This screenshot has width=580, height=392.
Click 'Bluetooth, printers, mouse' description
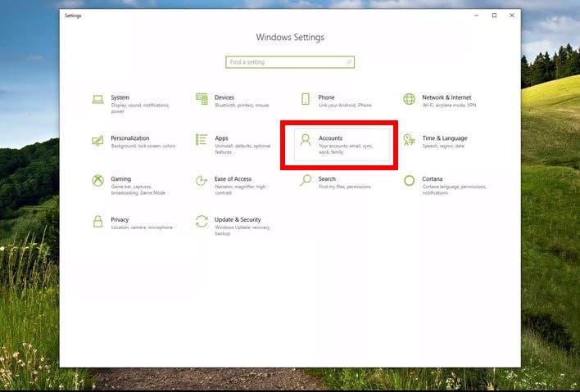[242, 106]
